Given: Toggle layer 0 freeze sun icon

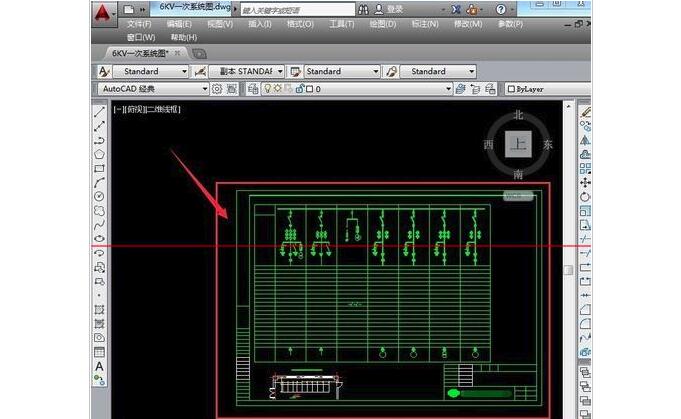Looking at the screenshot, I should [278, 89].
